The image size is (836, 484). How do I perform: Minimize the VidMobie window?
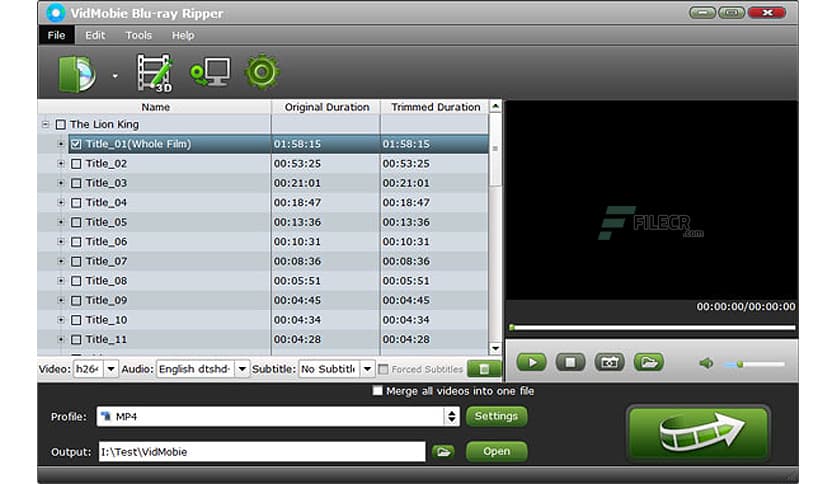click(702, 12)
